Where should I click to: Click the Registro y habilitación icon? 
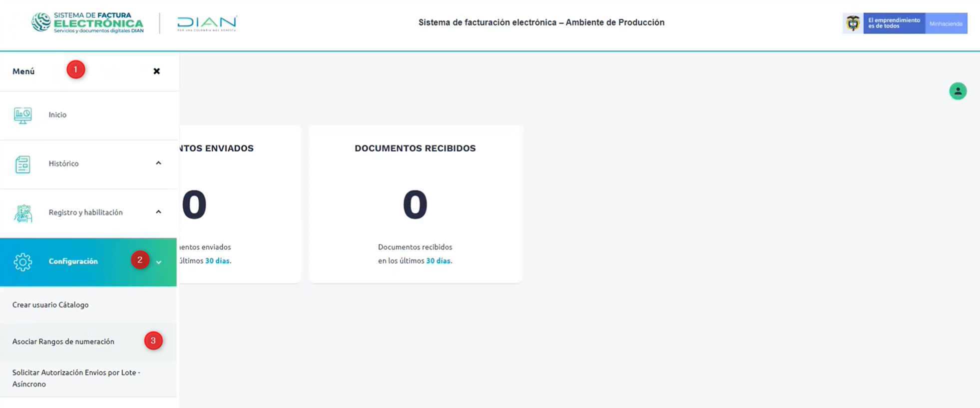[23, 213]
